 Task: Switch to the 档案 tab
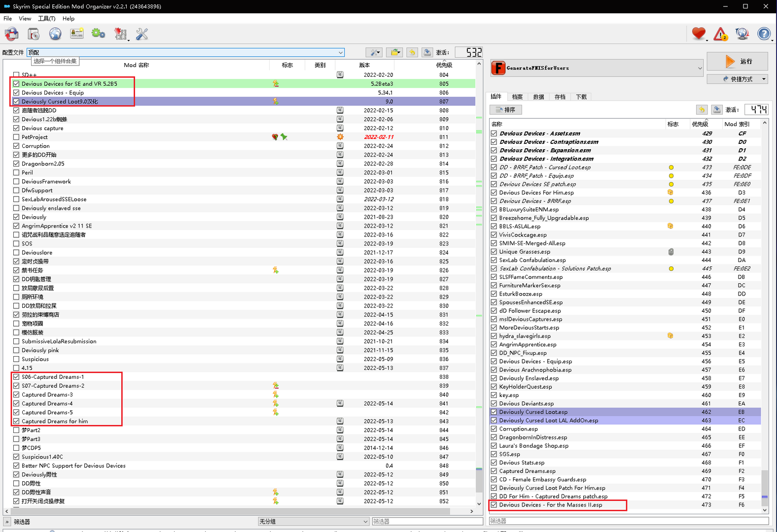517,97
